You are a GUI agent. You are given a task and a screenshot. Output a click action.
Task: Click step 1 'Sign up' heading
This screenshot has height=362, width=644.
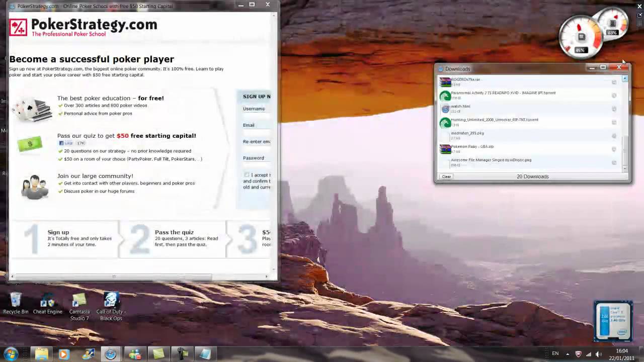(x=58, y=232)
